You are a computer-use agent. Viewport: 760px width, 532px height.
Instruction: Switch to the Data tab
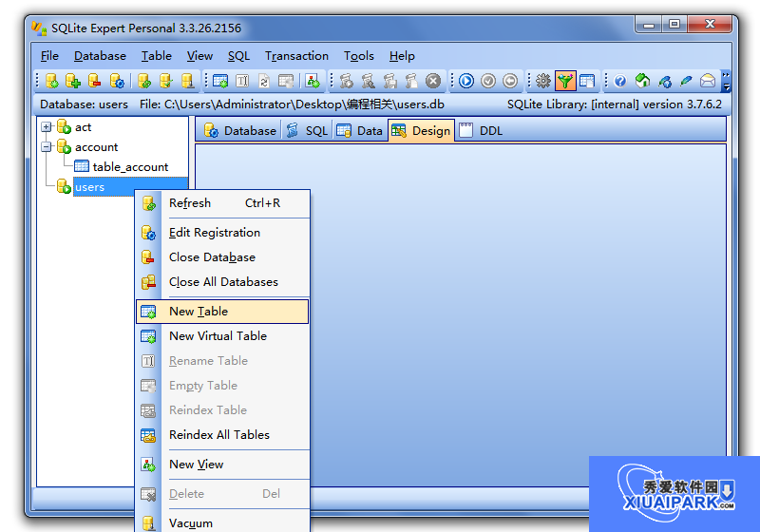point(360,130)
